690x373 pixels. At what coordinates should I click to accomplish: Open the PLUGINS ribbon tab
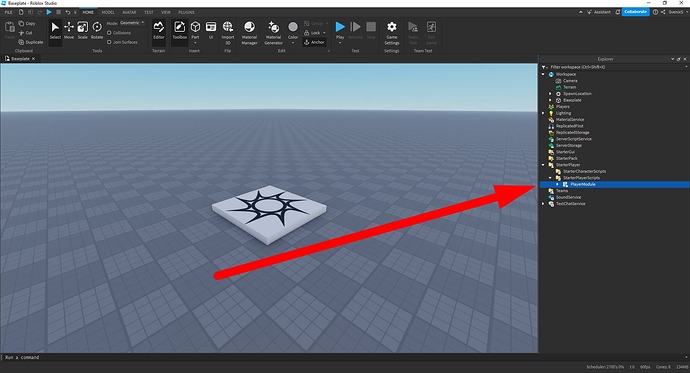pos(187,12)
